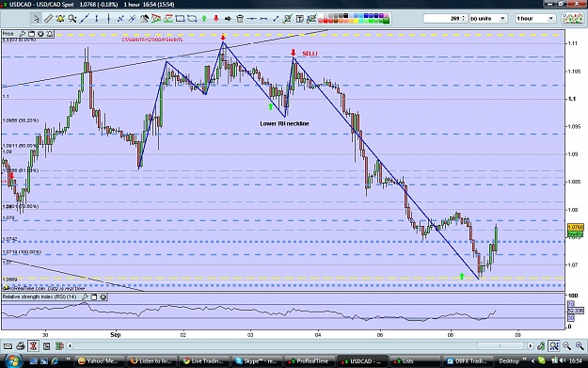Click the Price panel window icon
Image resolution: width=588 pixels, height=368 pixels.
coord(31,34)
